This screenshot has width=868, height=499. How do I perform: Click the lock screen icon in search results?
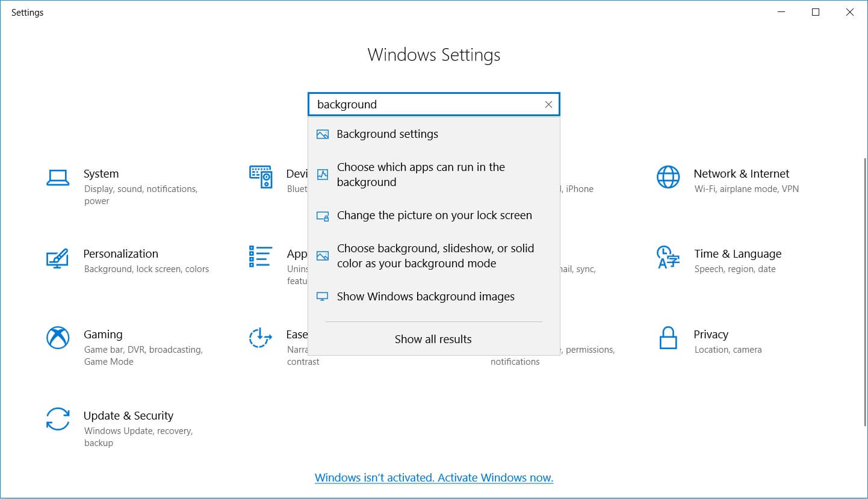(x=323, y=215)
